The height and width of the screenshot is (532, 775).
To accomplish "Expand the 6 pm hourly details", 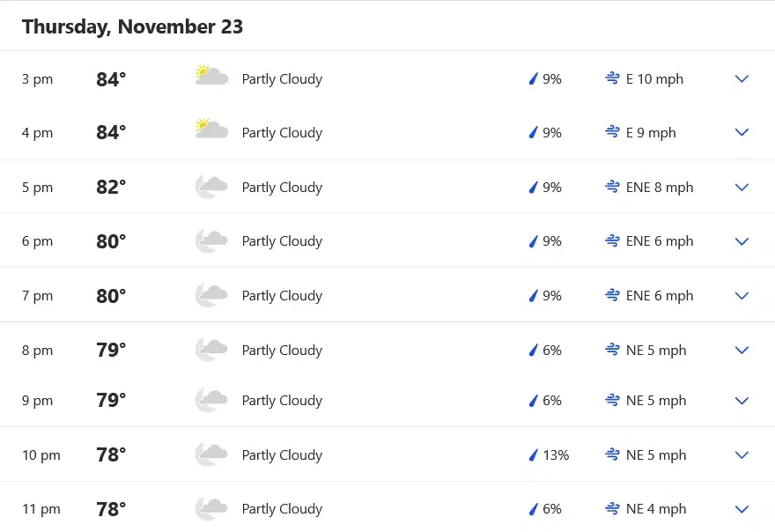I will tap(742, 241).
